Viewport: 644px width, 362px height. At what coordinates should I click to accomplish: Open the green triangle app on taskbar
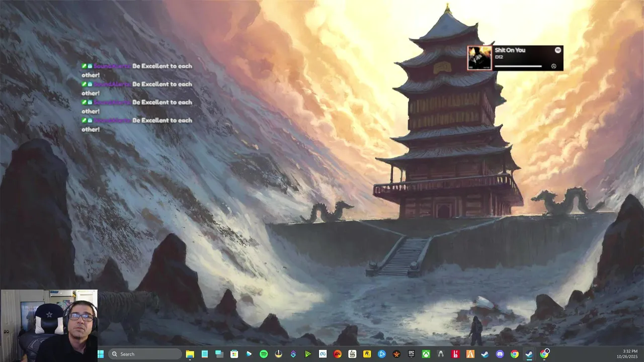click(308, 354)
